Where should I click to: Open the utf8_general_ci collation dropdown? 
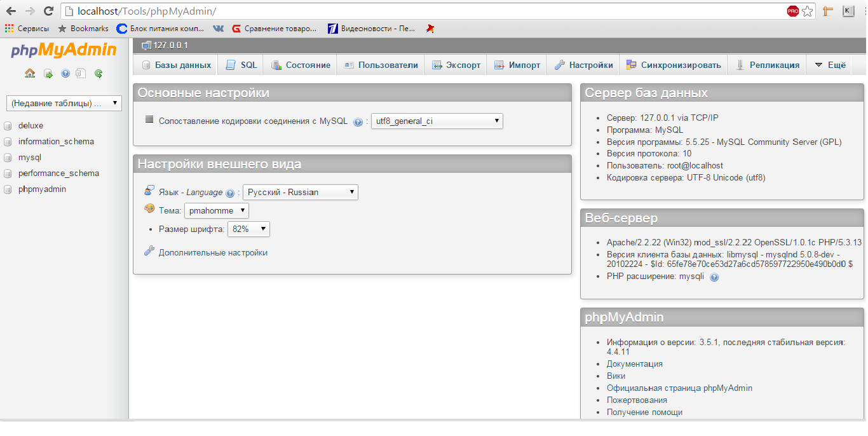click(x=437, y=121)
